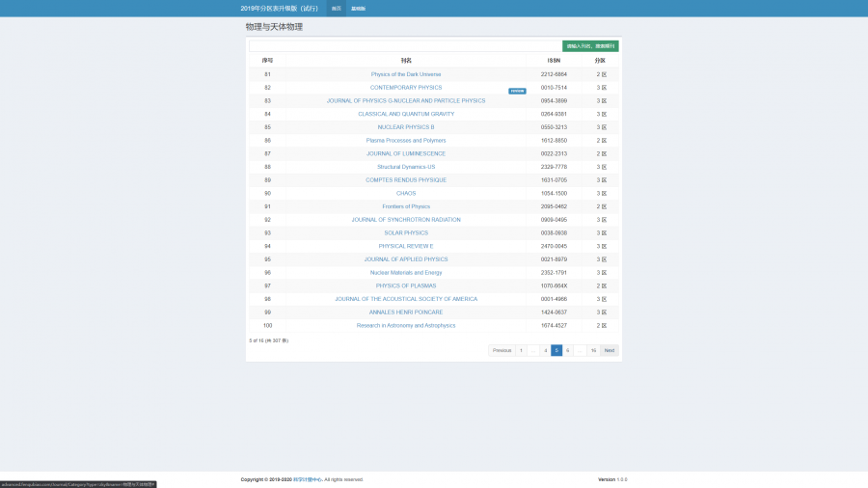
Task: Go to the Previous results page
Action: [x=502, y=350]
